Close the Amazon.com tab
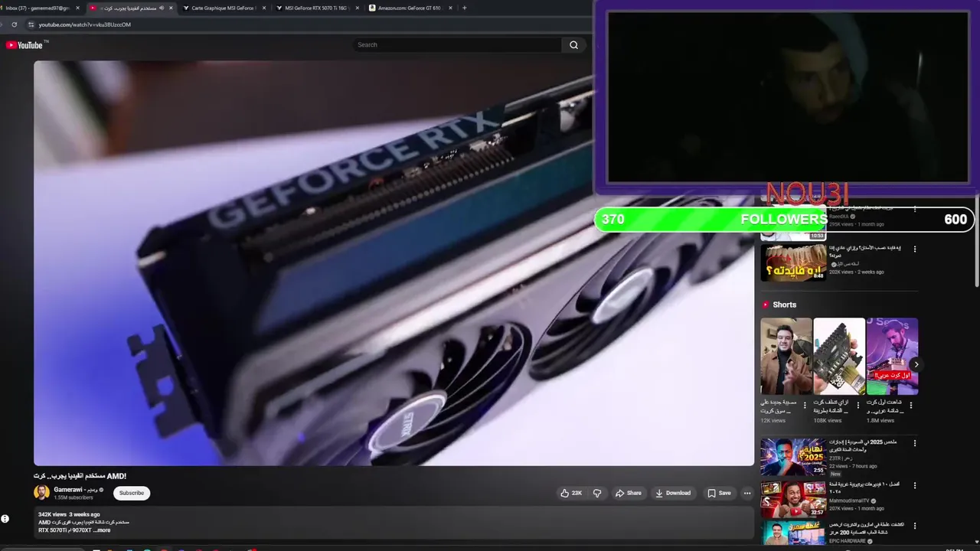The height and width of the screenshot is (551, 980). (x=450, y=8)
